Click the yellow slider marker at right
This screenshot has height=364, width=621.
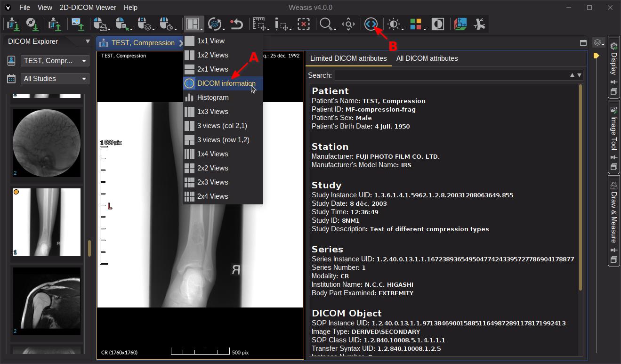(596, 56)
